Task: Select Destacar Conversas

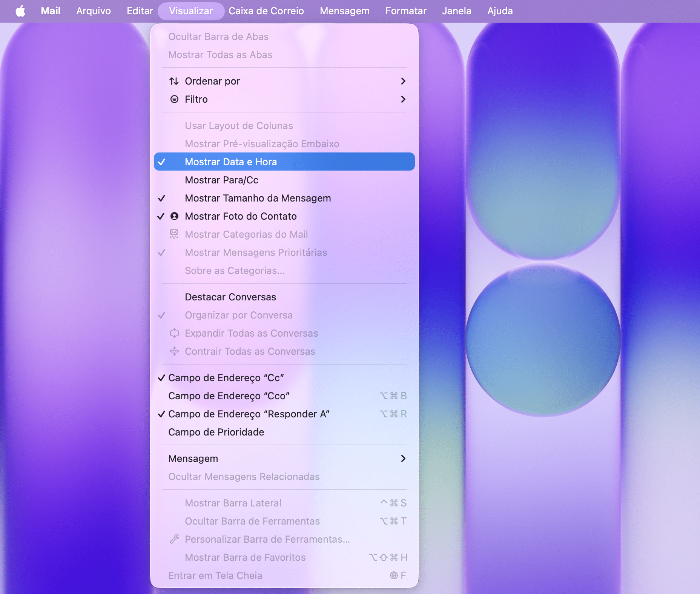Action: [284, 297]
